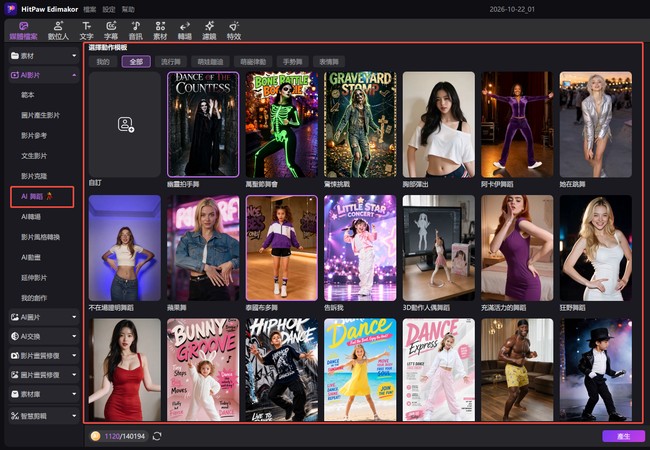Switch to the 表情舞 template tab
Image resolution: width=650 pixels, height=450 pixels.
[329, 62]
